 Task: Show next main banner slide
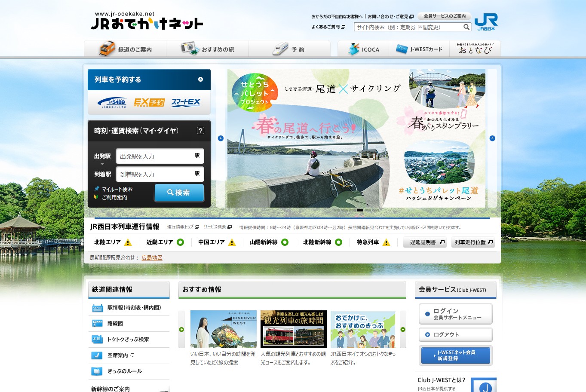pos(492,138)
